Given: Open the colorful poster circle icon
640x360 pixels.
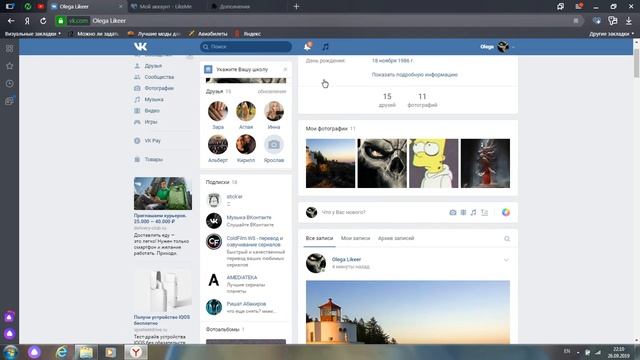Looking at the screenshot, I should coord(506,212).
